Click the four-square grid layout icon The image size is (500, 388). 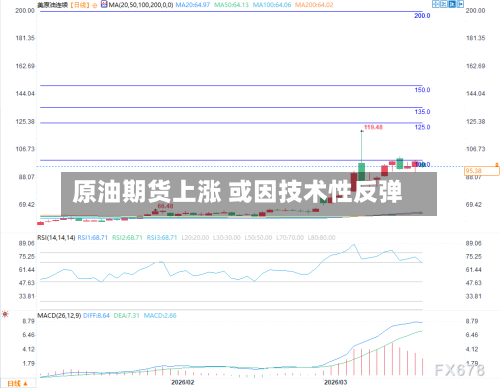(436, 4)
